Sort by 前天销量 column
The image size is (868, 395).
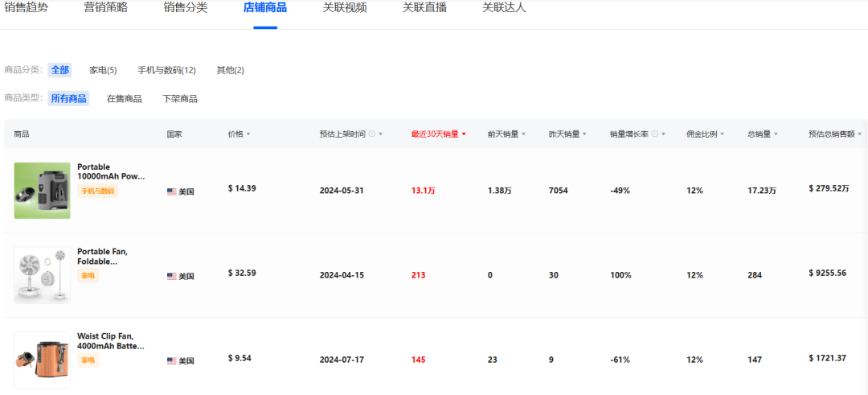point(506,134)
